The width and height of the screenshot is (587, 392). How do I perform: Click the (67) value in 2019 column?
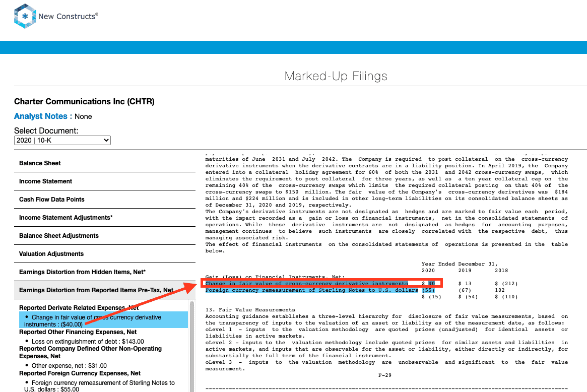pyautogui.click(x=465, y=290)
